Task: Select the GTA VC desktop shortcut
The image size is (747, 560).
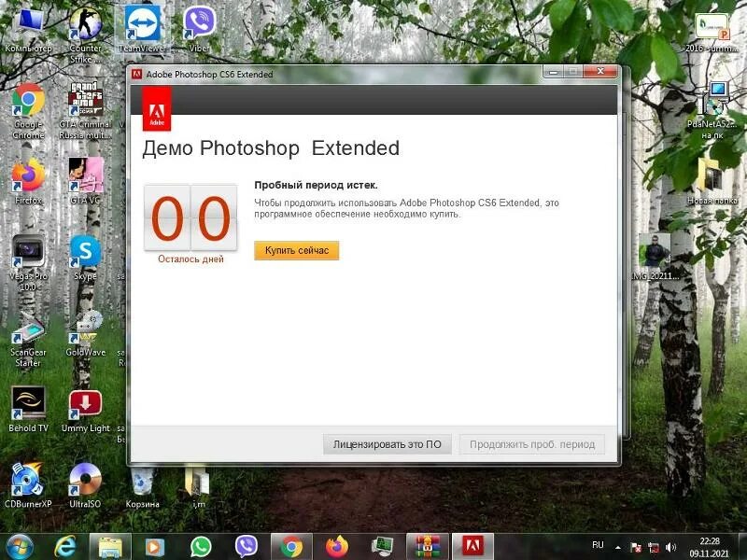Action: (85, 181)
